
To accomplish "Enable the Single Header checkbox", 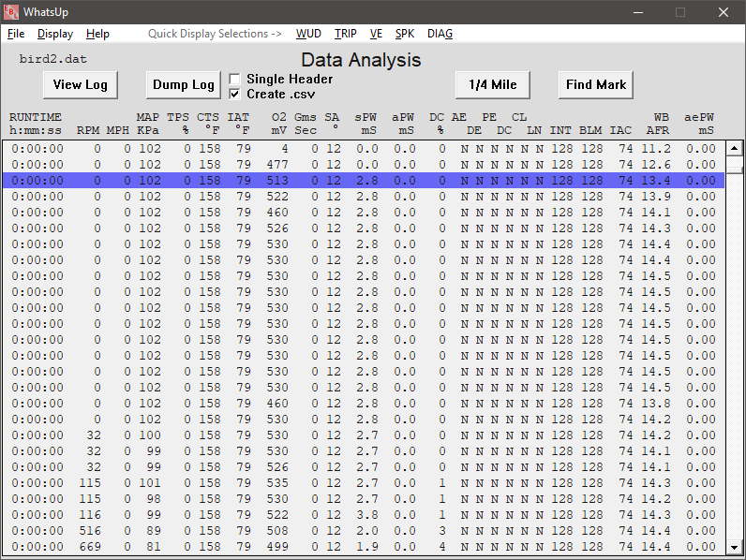I will coord(235,80).
